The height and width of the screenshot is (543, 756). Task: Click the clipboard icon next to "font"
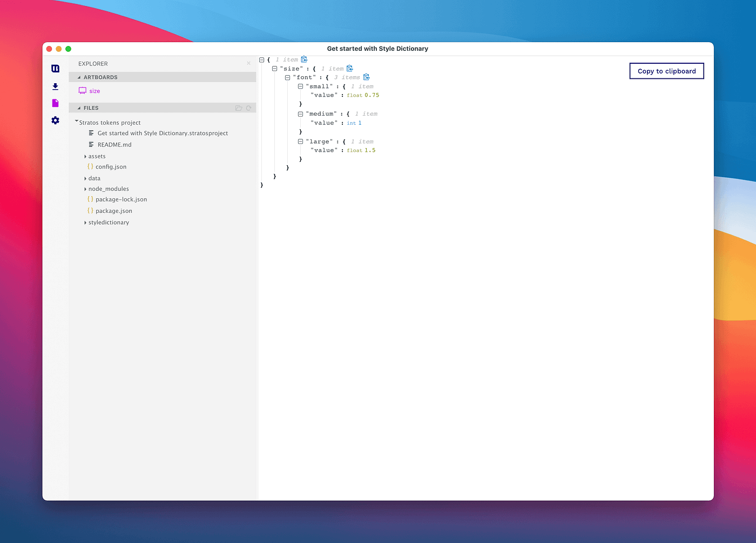pyautogui.click(x=366, y=77)
